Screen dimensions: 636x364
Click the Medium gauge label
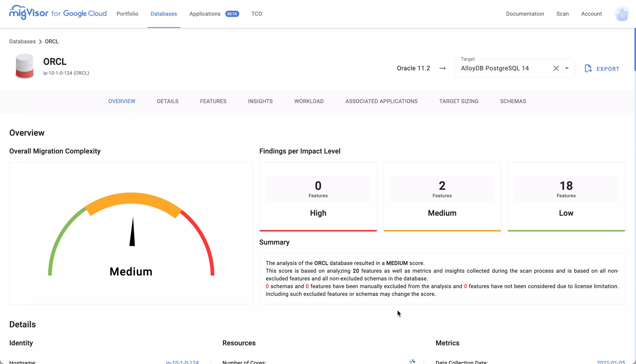pyautogui.click(x=131, y=272)
